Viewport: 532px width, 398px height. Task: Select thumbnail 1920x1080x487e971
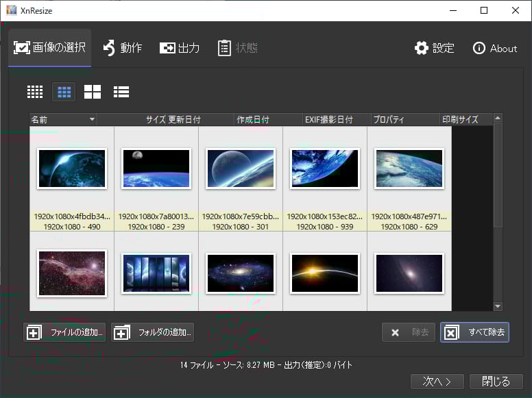coord(409,169)
